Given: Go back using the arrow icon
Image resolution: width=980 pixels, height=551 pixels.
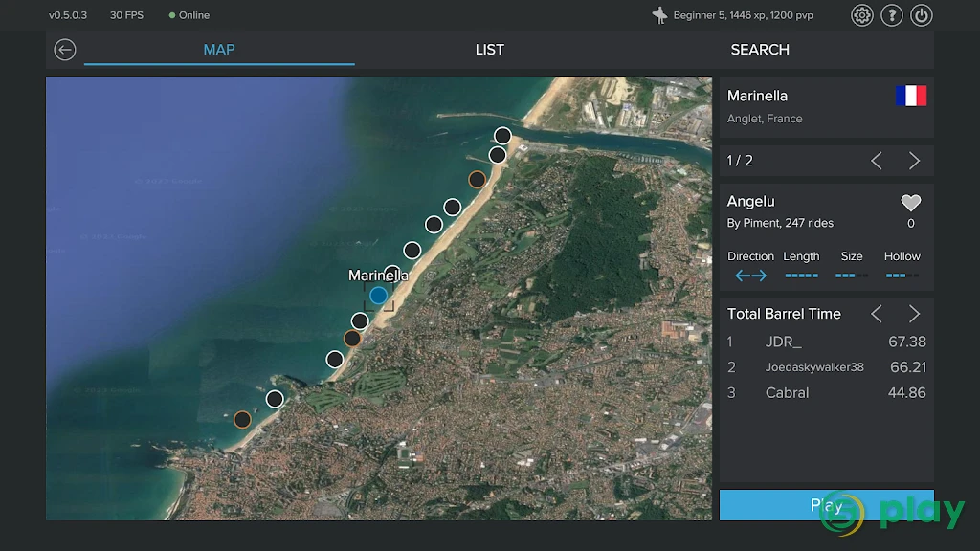Looking at the screenshot, I should coord(65,50).
